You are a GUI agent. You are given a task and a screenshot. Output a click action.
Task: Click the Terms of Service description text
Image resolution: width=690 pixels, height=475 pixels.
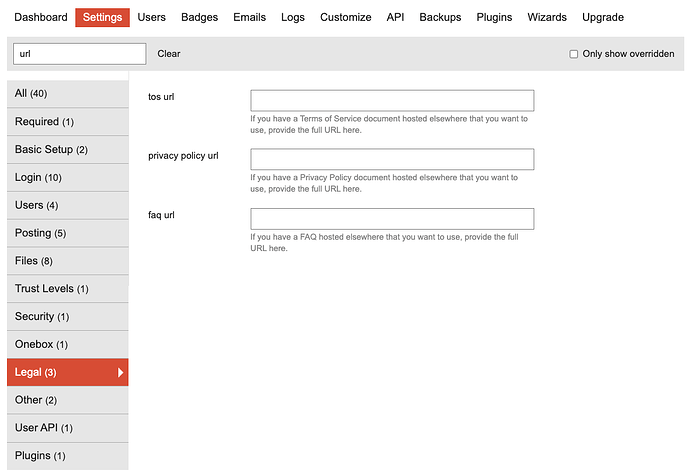coord(389,124)
